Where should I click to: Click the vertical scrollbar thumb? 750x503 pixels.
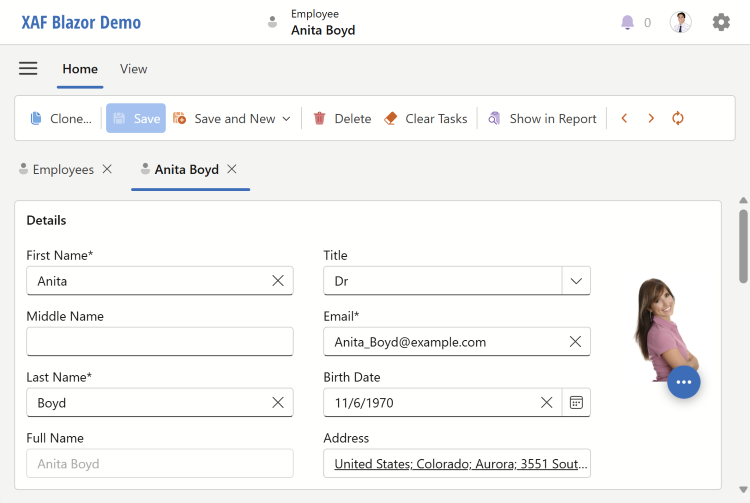pos(743,245)
